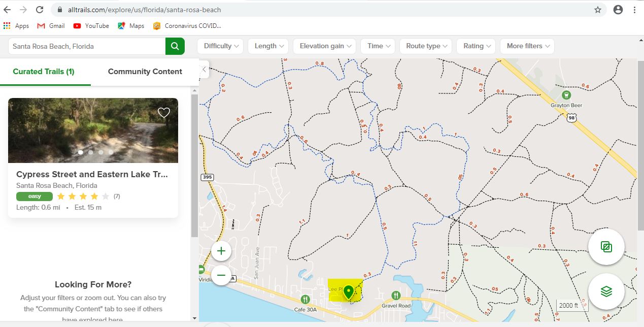
Task: Select the Gravel Road restaurant marker
Action: tap(396, 296)
